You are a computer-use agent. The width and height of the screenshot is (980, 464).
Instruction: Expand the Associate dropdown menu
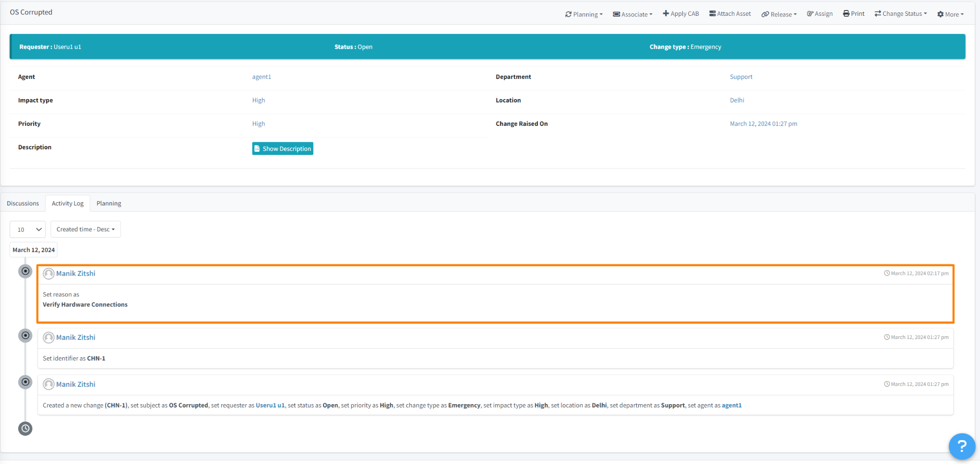633,14
